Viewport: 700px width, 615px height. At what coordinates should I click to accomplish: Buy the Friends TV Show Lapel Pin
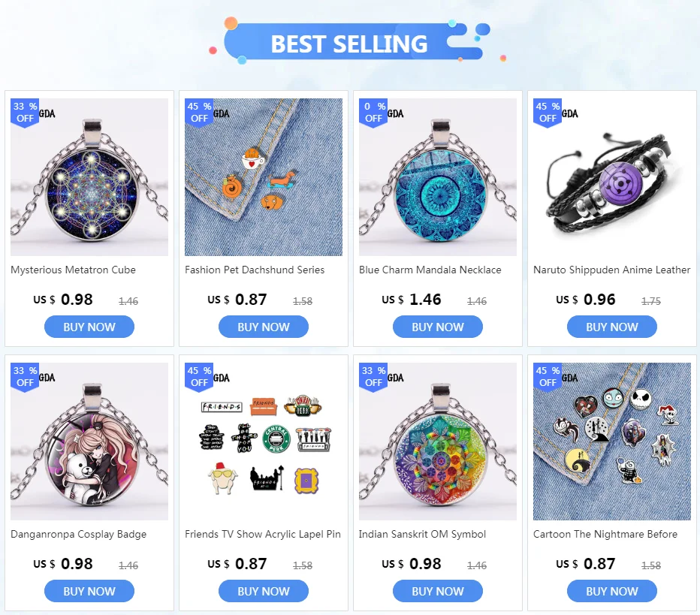264,591
